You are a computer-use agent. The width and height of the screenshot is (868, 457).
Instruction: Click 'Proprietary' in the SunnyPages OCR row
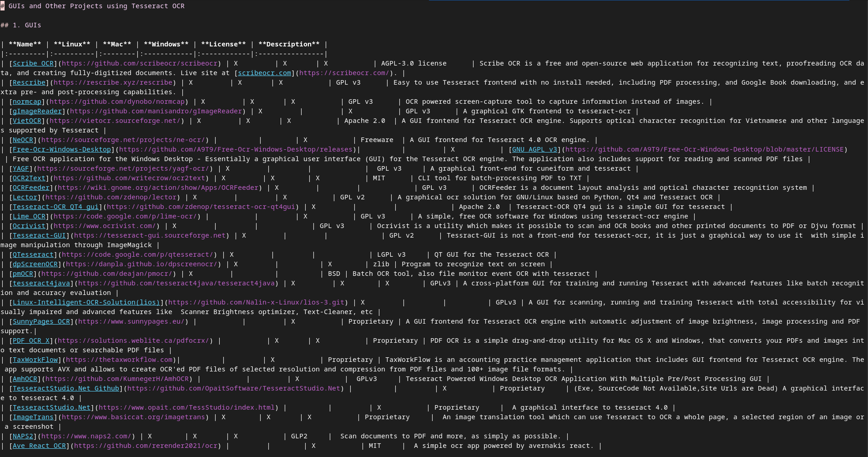[x=371, y=321]
